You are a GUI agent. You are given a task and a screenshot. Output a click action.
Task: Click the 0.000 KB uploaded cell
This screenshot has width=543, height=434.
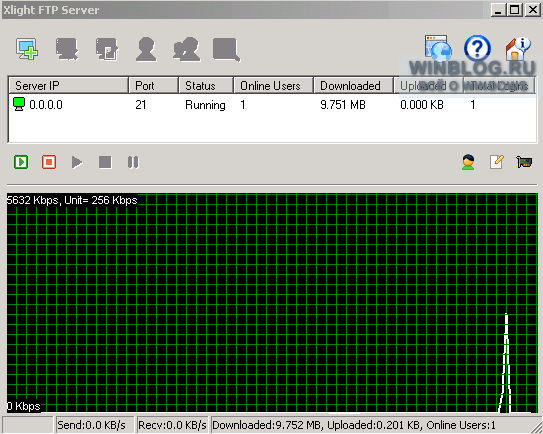422,105
